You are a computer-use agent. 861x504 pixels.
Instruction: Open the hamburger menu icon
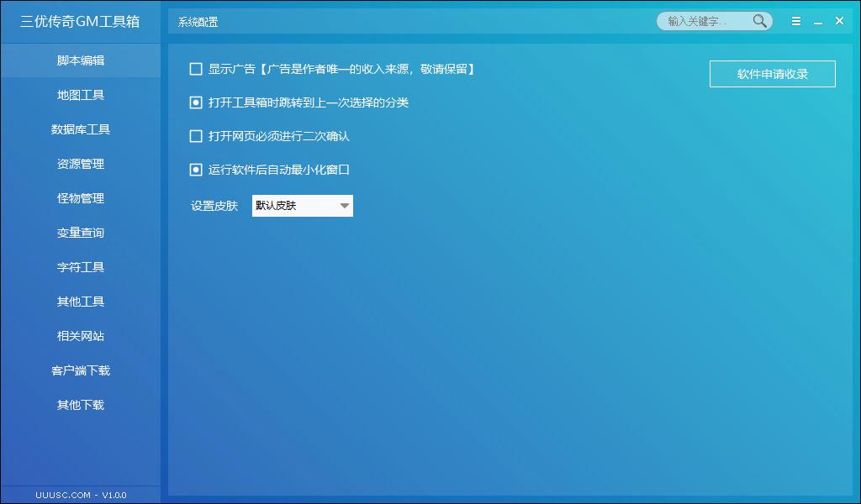[796, 21]
